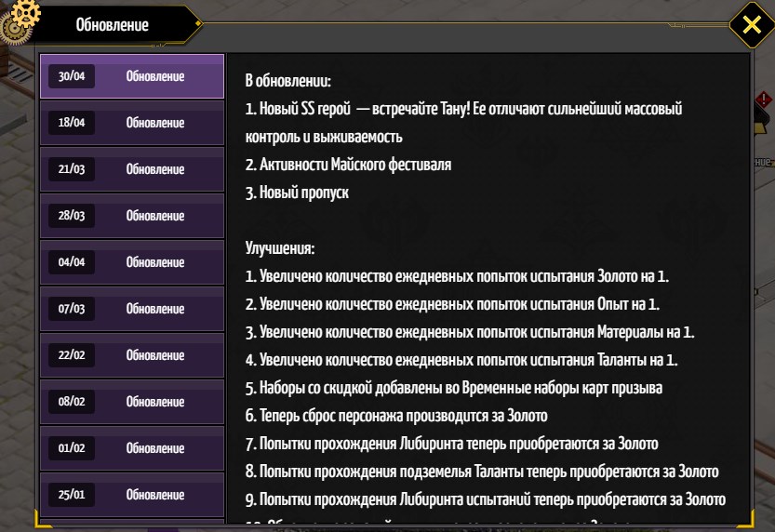Click the red exclamation alert icon

pyautogui.click(x=764, y=100)
